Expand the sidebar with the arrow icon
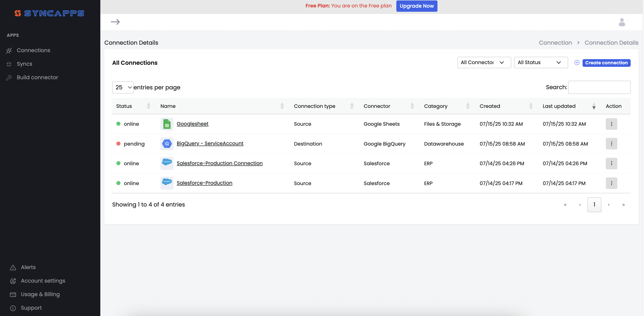This screenshot has height=316, width=644. point(115,22)
